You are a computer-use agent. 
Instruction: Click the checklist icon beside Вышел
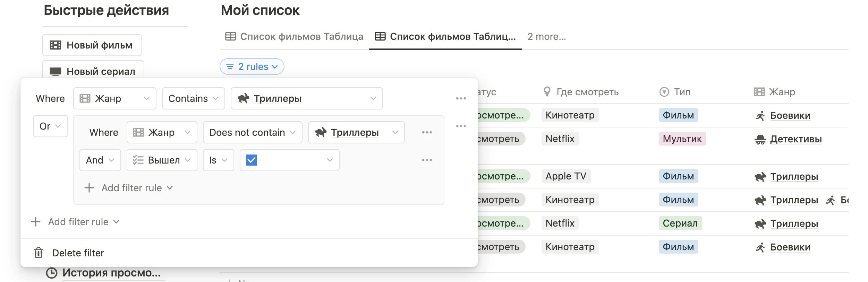[138, 160]
